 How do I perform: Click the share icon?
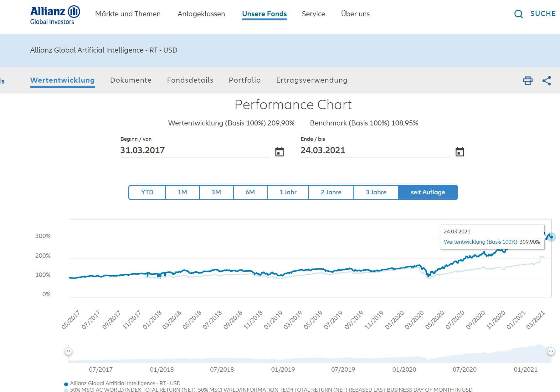click(547, 81)
